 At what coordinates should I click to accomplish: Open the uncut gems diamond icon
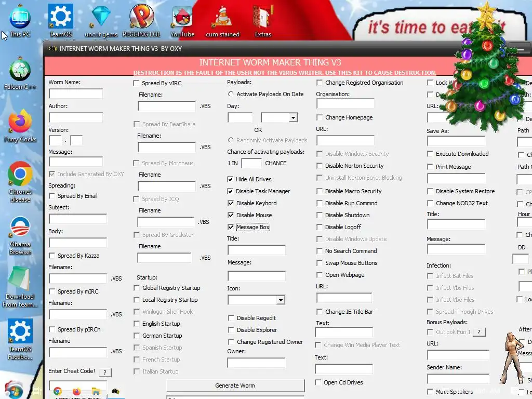coord(101,21)
